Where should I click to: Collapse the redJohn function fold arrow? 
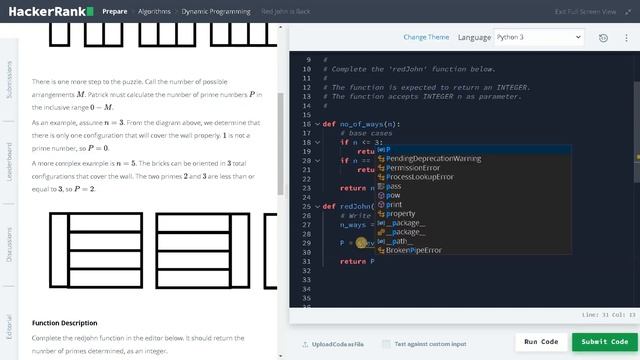click(317, 207)
